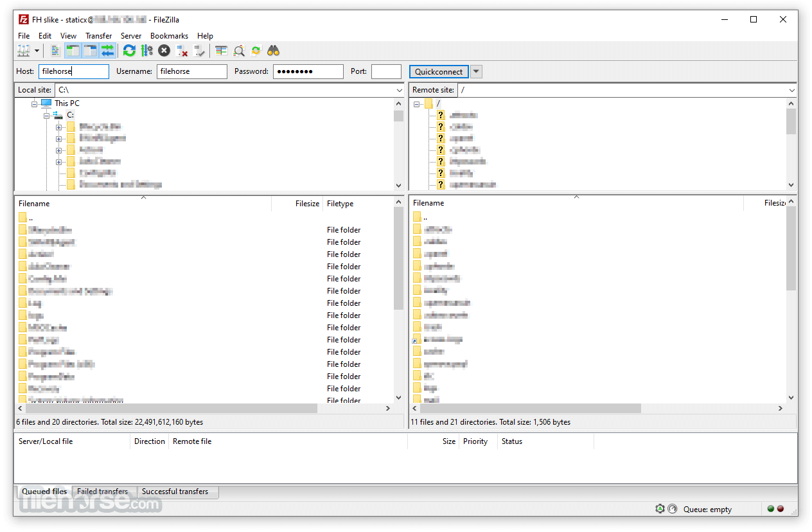Collapse the This PC tree node

(x=35, y=103)
